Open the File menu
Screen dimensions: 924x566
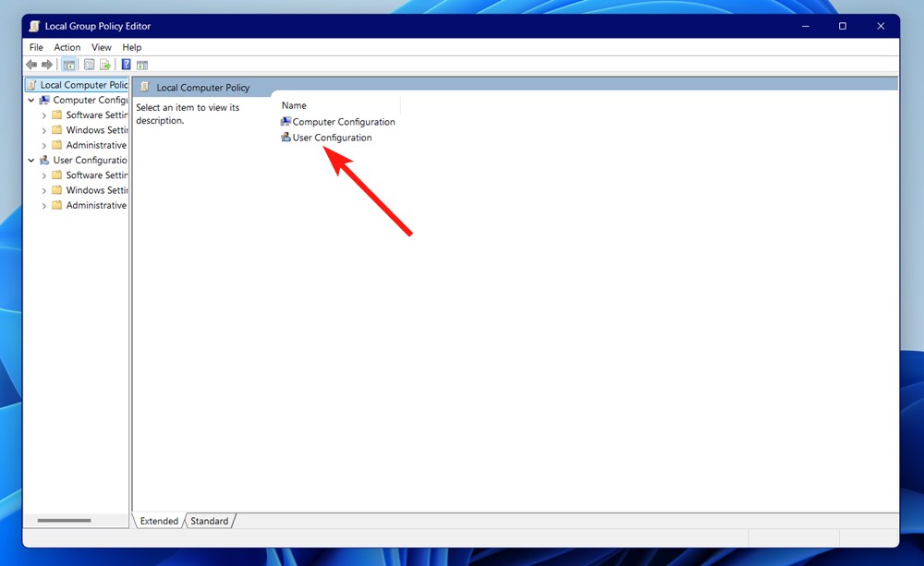coord(36,47)
